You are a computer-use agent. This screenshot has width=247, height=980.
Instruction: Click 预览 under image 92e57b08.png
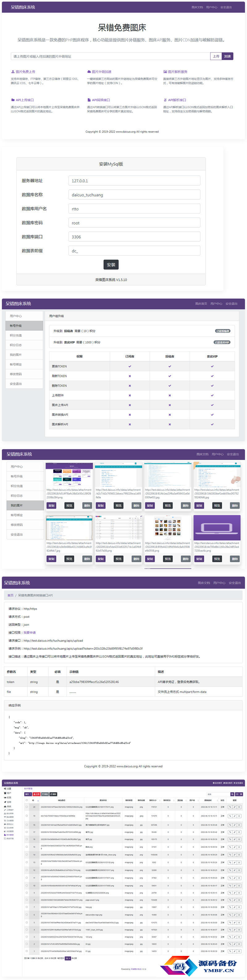(119, 559)
